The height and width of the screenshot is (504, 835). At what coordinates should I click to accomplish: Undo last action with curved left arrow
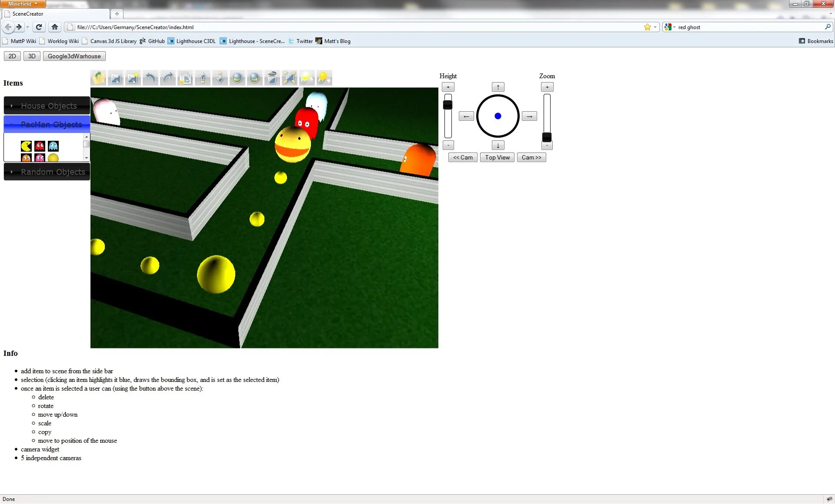(150, 78)
